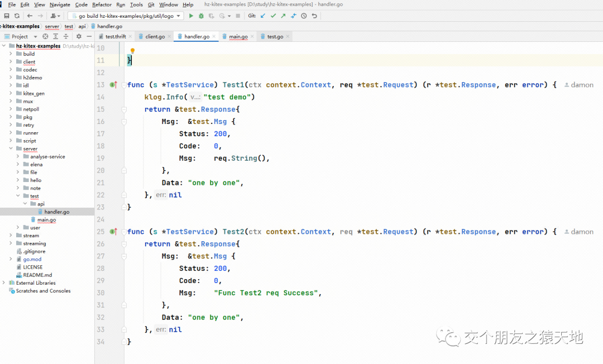Switch to the main.go tab
This screenshot has height=364, width=603.
tap(238, 36)
